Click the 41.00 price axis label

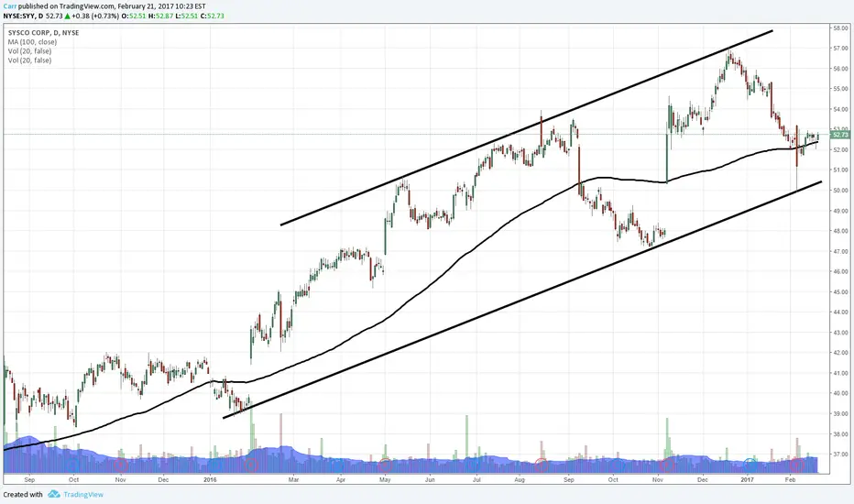[840, 374]
